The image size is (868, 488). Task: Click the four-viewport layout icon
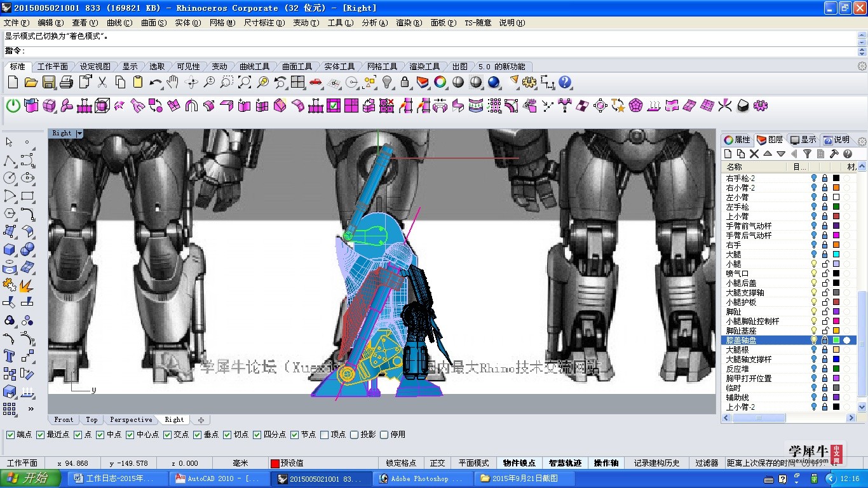(298, 82)
